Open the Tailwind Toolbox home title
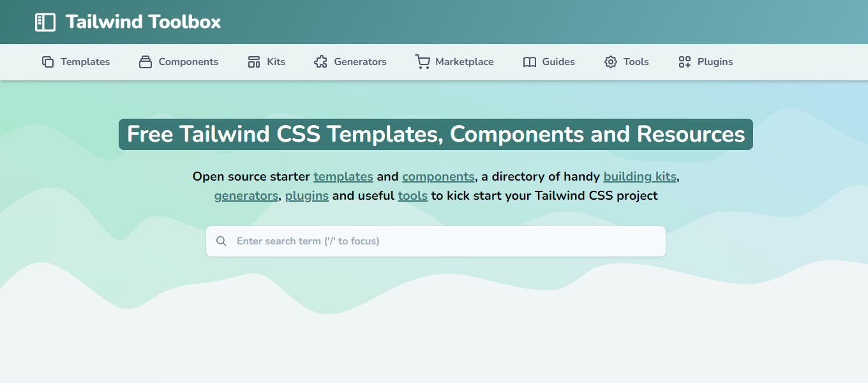Image resolution: width=868 pixels, height=388 pixels. tap(143, 22)
